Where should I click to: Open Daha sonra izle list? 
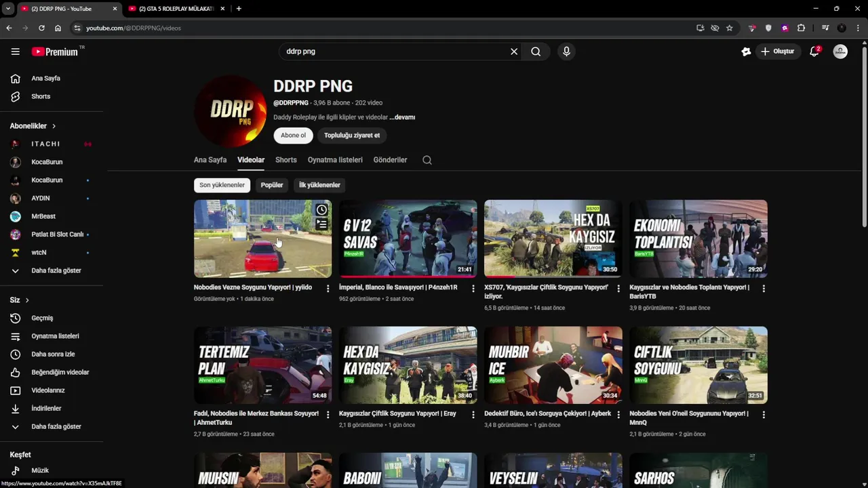52,354
